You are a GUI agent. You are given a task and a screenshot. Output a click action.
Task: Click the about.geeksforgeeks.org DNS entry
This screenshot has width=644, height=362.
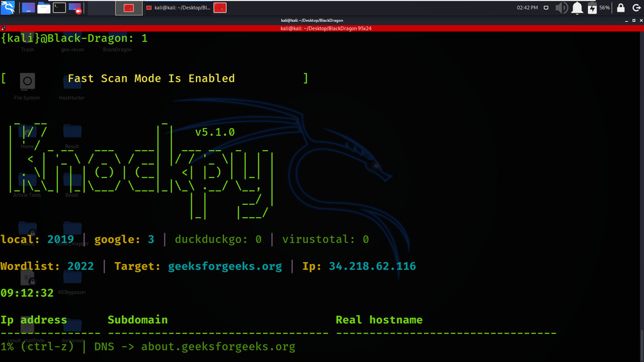pos(218,347)
